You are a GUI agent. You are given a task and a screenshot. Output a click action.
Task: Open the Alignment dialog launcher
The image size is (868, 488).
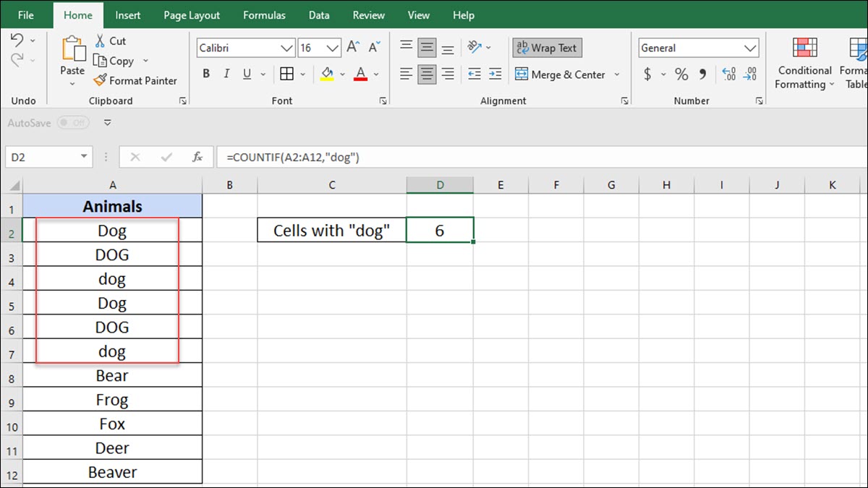tap(624, 101)
